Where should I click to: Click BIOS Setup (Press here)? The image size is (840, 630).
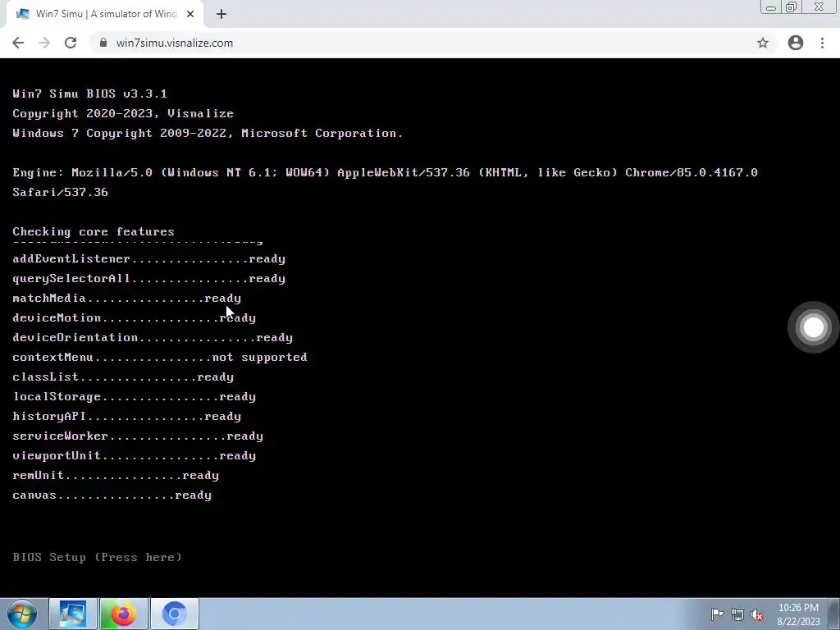coord(97,557)
